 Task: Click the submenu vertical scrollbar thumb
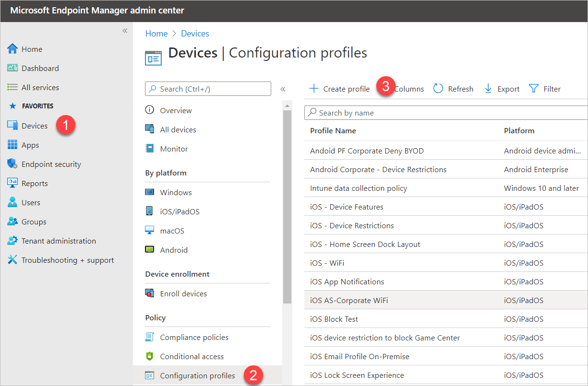point(287,206)
